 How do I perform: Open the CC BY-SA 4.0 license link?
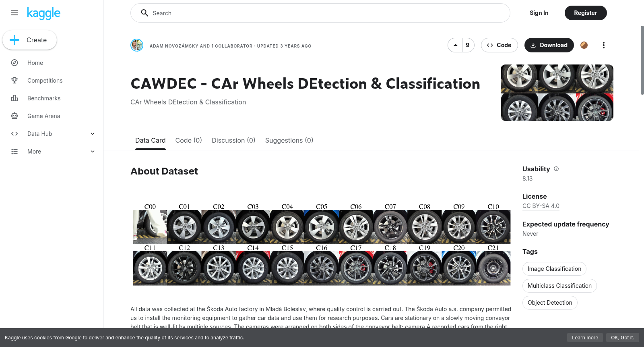coord(541,206)
